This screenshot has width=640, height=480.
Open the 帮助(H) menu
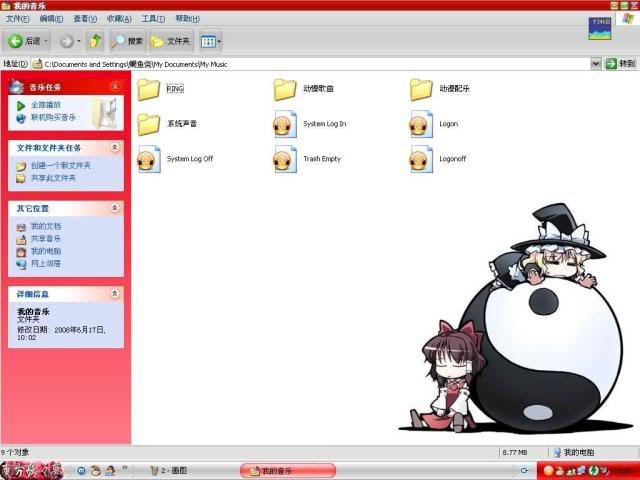(x=187, y=19)
